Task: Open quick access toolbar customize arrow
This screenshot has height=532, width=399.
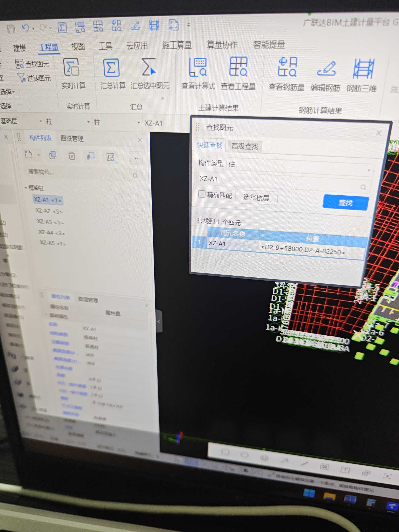Action: coord(189,25)
